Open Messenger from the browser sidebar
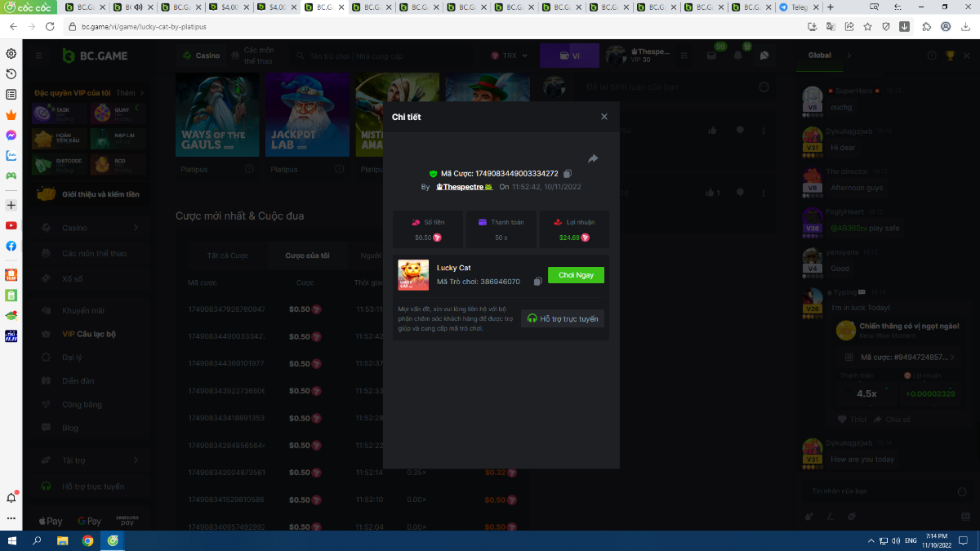The image size is (980, 551). click(x=11, y=135)
